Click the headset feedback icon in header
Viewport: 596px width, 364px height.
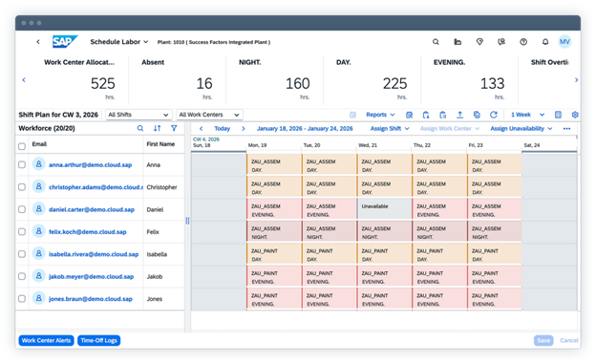501,42
